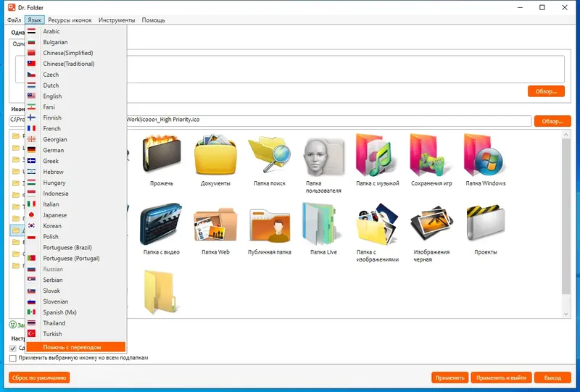
Task: Choose Chinese(Traditional) in language list
Action: (x=76, y=64)
